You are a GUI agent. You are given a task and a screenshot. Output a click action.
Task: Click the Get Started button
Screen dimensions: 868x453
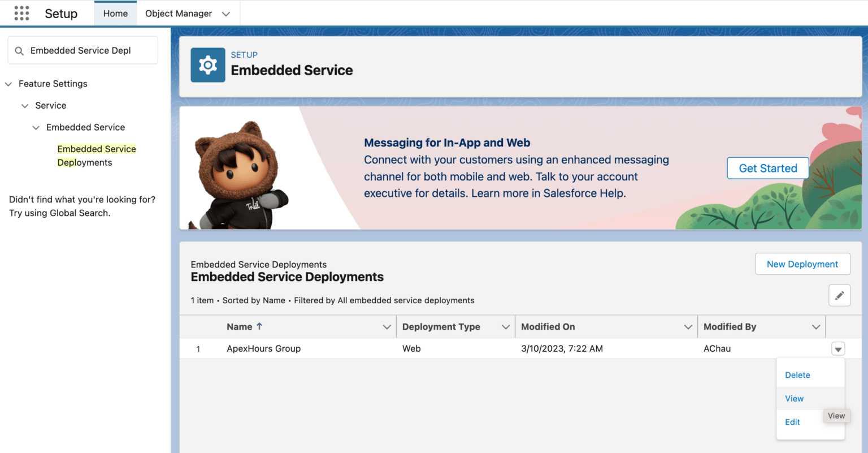point(767,168)
